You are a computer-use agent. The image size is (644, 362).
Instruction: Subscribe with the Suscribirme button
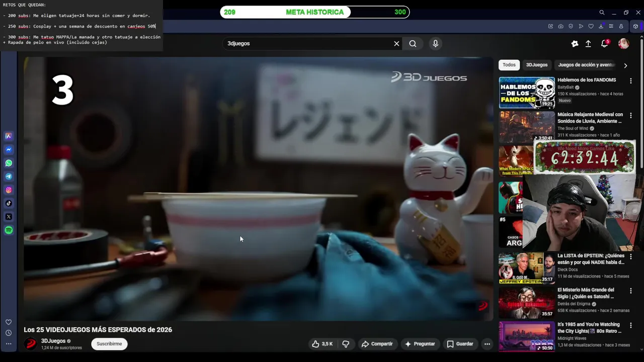pos(109,344)
